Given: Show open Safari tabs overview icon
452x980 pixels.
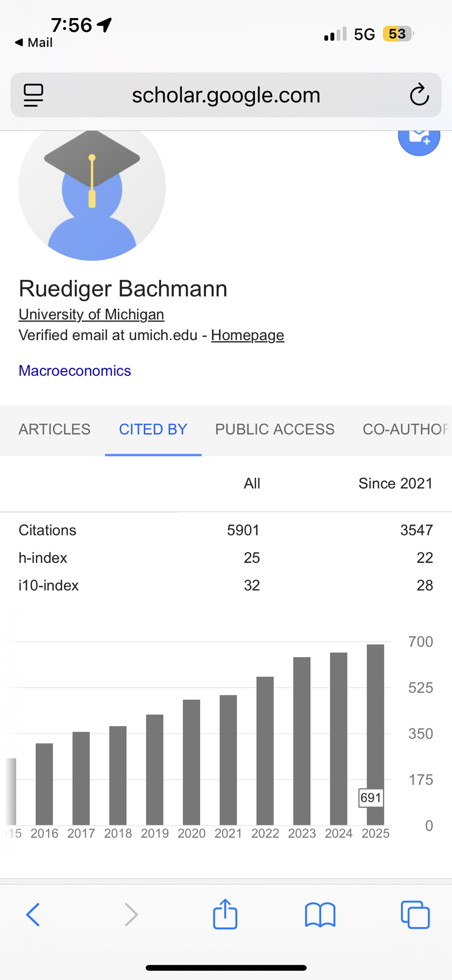Looking at the screenshot, I should (x=415, y=914).
